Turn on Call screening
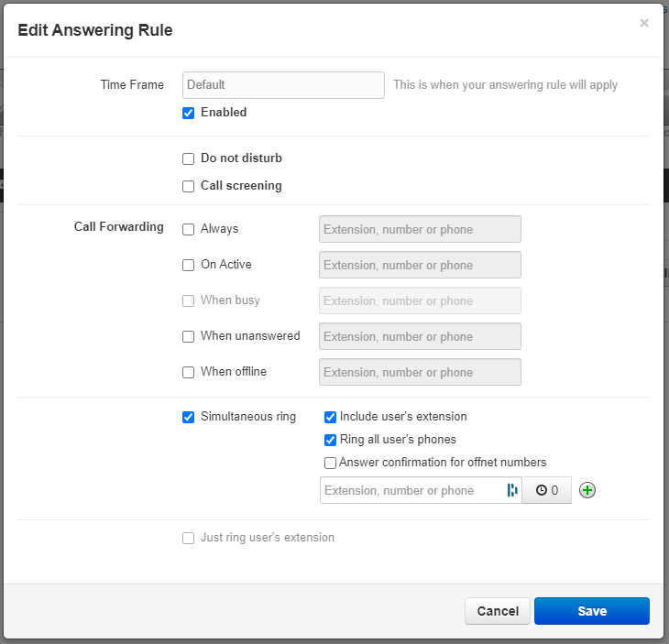The width and height of the screenshot is (669, 644). [188, 186]
